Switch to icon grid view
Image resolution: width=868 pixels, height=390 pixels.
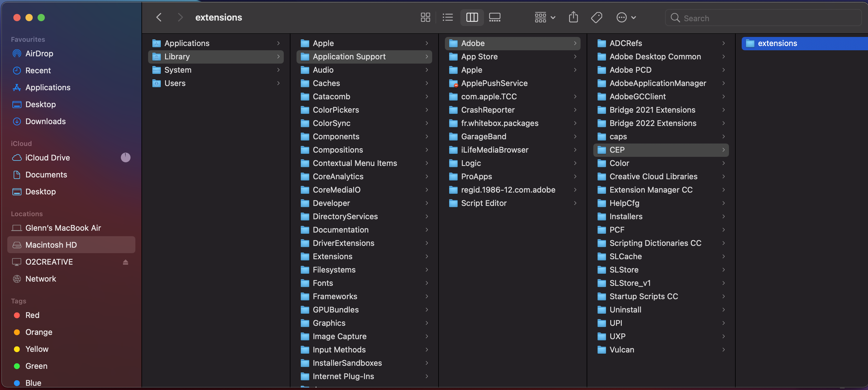425,18
